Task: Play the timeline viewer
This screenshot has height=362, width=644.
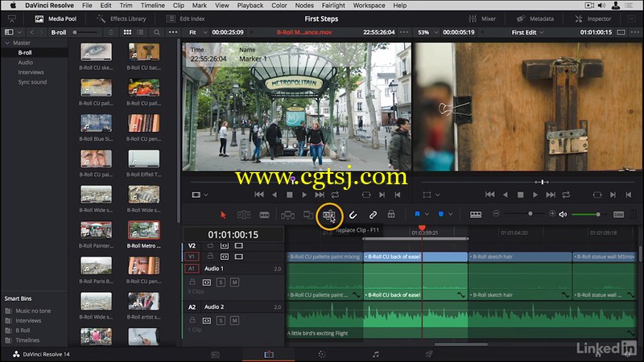Action: (x=535, y=195)
